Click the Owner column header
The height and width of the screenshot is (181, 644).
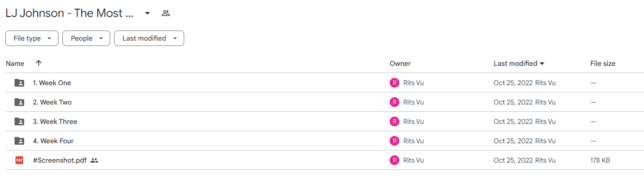pos(400,63)
